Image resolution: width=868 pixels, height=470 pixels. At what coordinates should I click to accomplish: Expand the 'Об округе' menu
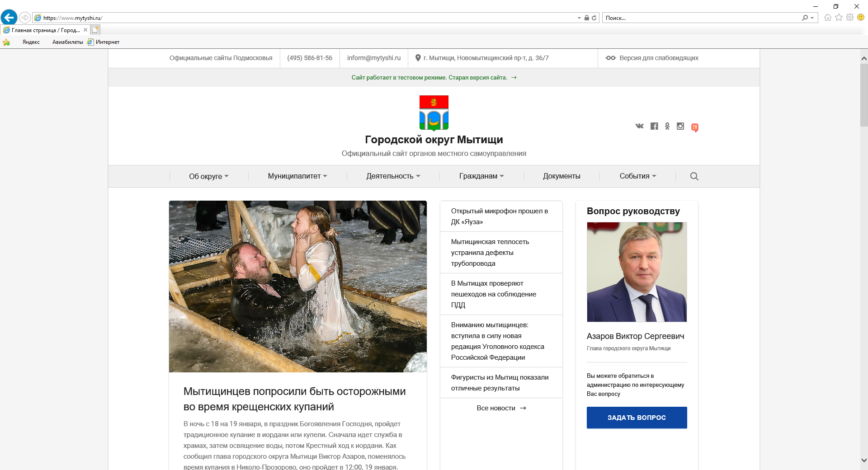209,176
